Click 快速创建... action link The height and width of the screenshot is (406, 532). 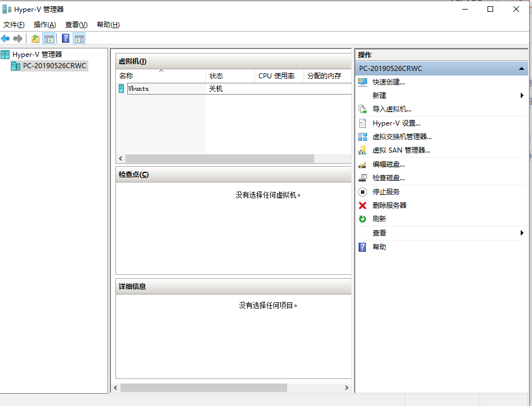388,82
